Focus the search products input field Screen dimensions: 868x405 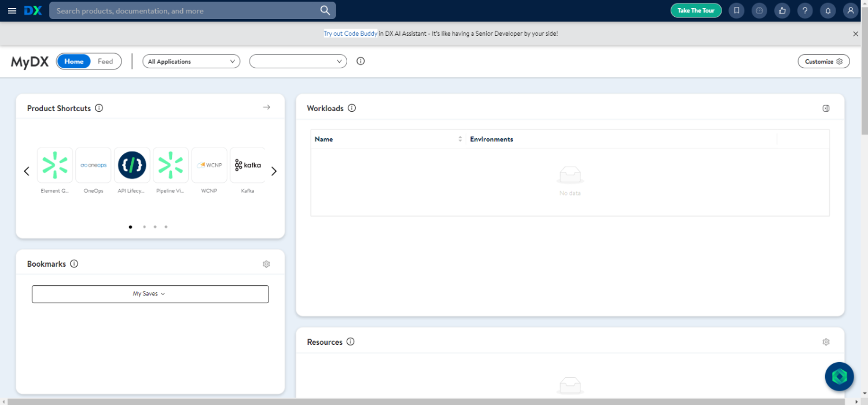pyautogui.click(x=185, y=10)
